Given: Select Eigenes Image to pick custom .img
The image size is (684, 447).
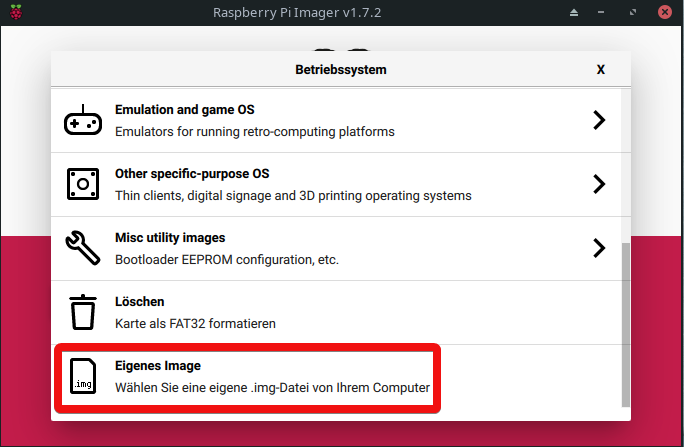Looking at the screenshot, I should 336,377.
